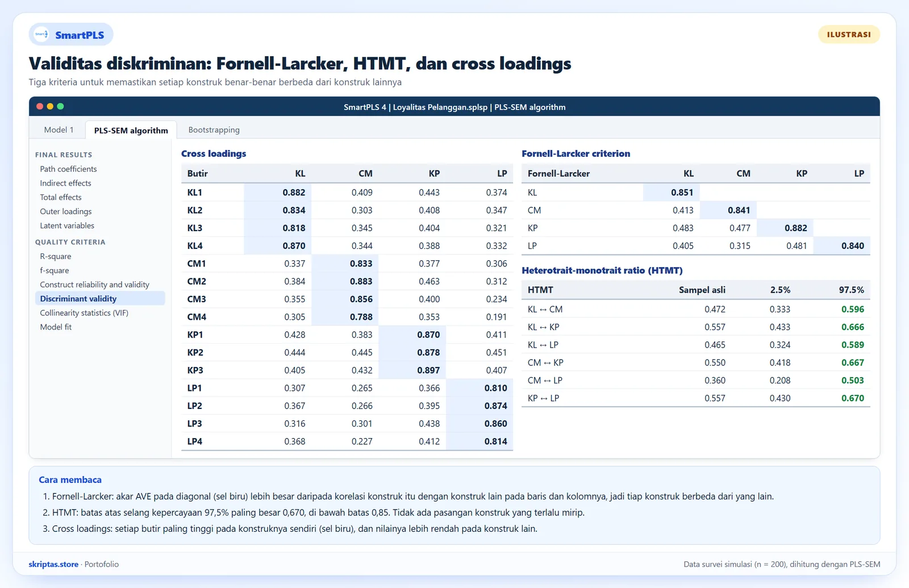The image size is (909, 588).
Task: Click the Butir column header
Action: (198, 173)
